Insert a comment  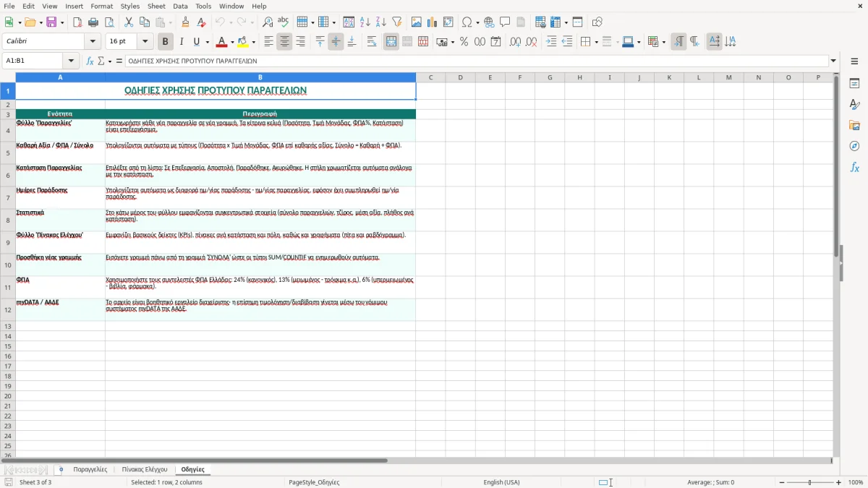pyautogui.click(x=505, y=22)
